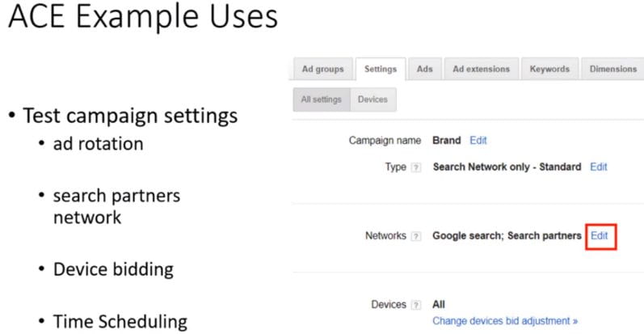The width and height of the screenshot is (644, 334).
Task: Open Change devices bid adjustment link
Action: point(505,321)
